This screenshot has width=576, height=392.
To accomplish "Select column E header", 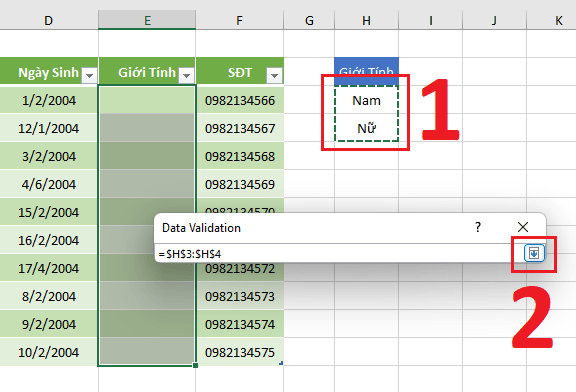I will [x=147, y=20].
